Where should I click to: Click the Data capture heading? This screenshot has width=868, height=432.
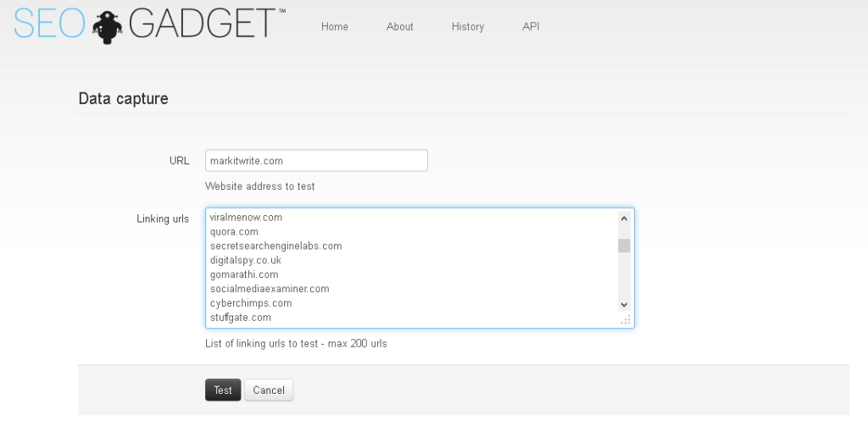pos(124,99)
